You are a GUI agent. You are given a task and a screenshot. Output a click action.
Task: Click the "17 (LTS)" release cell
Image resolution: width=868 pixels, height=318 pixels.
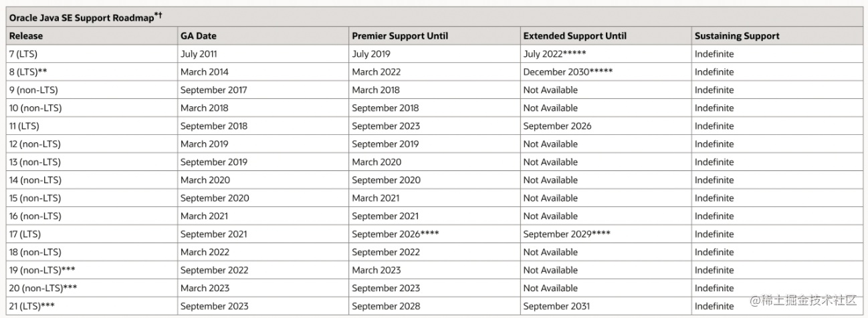(x=29, y=234)
